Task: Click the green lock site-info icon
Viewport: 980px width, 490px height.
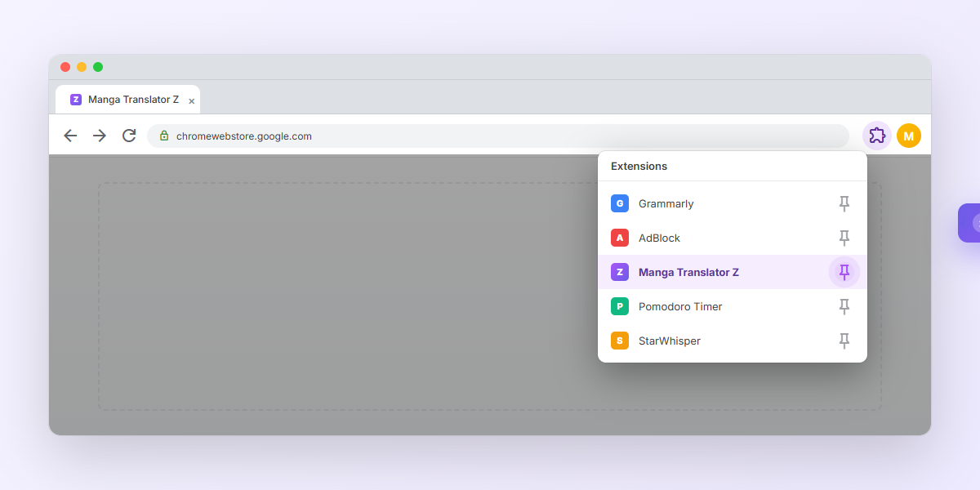Action: pyautogui.click(x=164, y=136)
